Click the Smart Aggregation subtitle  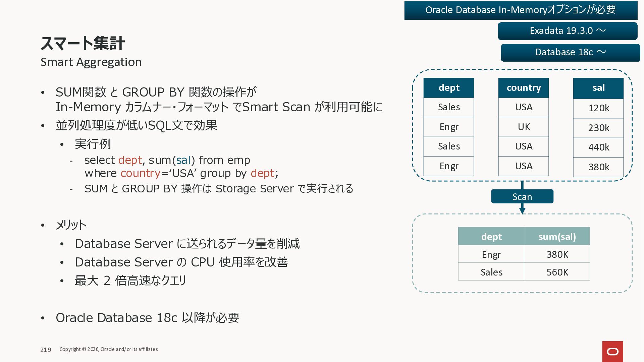[91, 62]
